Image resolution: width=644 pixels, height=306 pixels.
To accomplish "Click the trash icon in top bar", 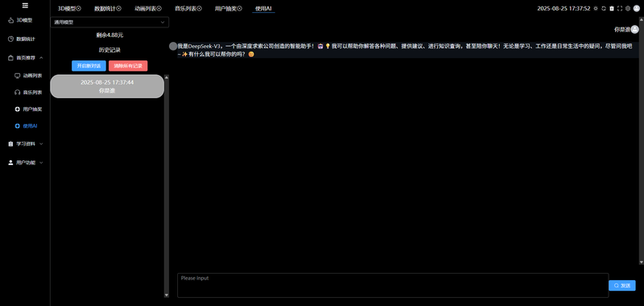I will click(x=612, y=8).
